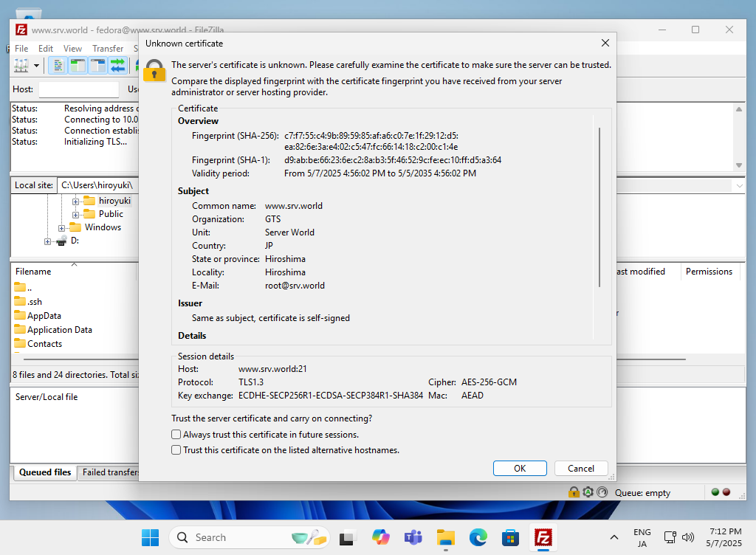
Task: Click the Local site path field
Action: pos(97,185)
